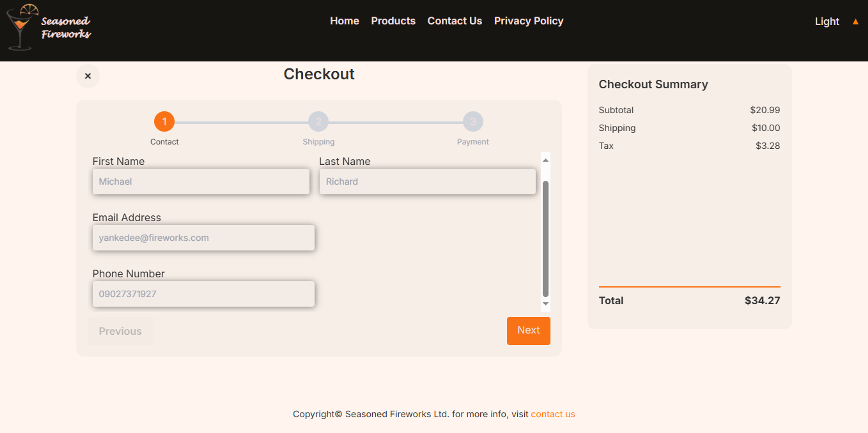
Task: Go to the Home page
Action: coord(344,21)
